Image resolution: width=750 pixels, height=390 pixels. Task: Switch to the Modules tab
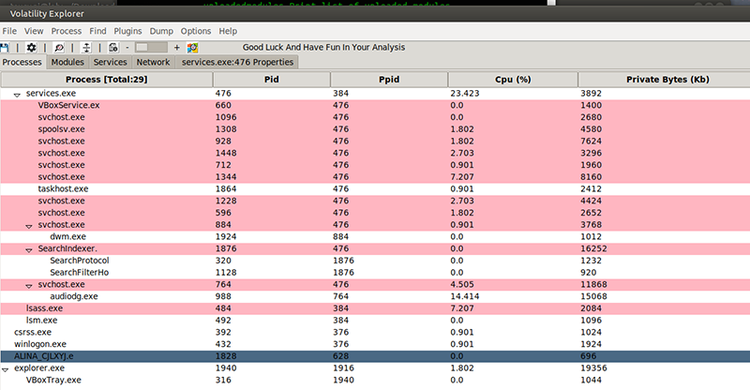tap(67, 62)
